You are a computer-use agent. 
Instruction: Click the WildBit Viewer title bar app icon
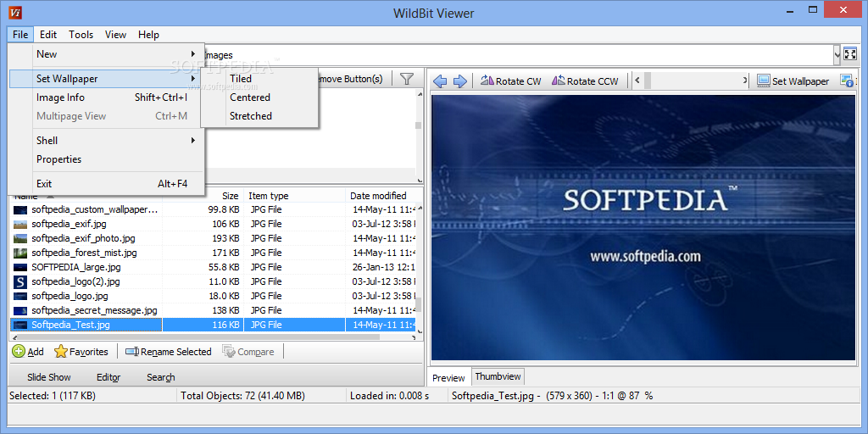(x=17, y=12)
